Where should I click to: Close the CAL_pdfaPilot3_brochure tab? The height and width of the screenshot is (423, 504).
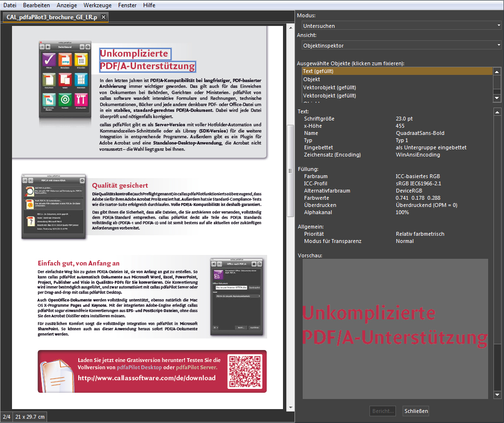tap(103, 17)
